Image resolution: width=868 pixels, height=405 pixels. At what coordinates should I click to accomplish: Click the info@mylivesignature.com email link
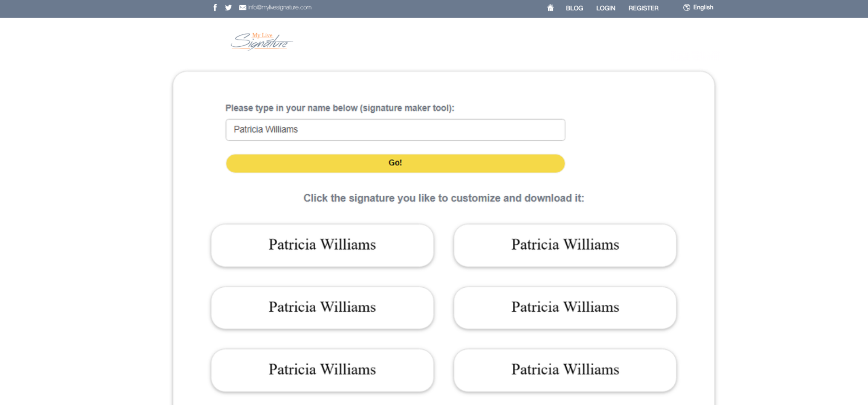point(280,7)
